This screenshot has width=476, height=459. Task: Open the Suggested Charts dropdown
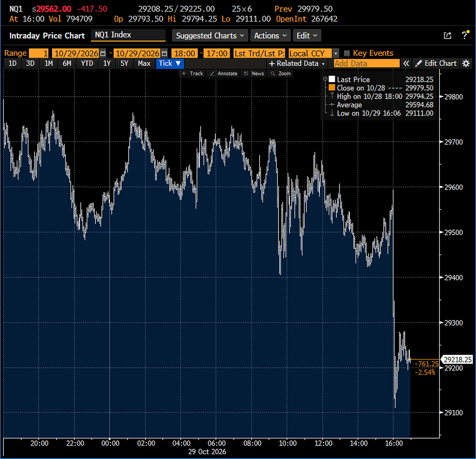tap(210, 36)
